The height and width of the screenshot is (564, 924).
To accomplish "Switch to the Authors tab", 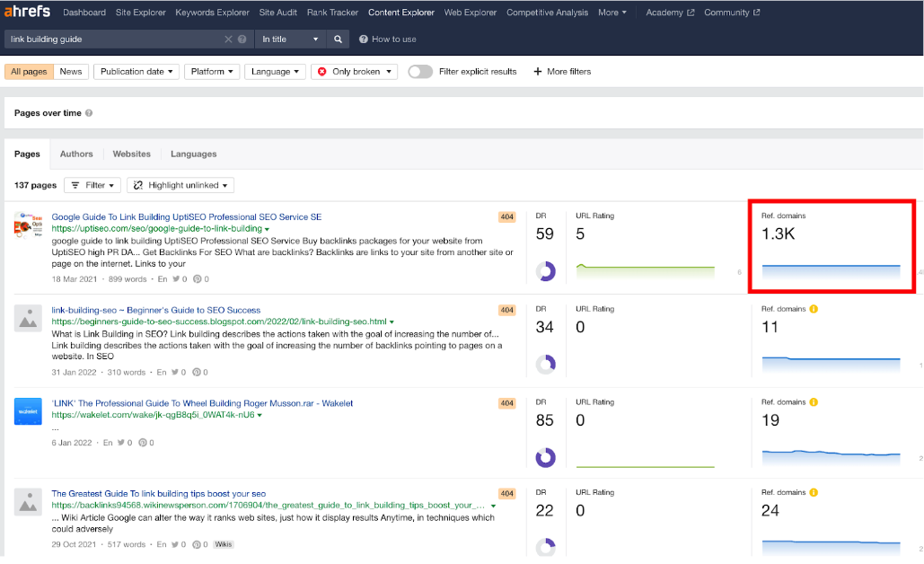I will [76, 154].
